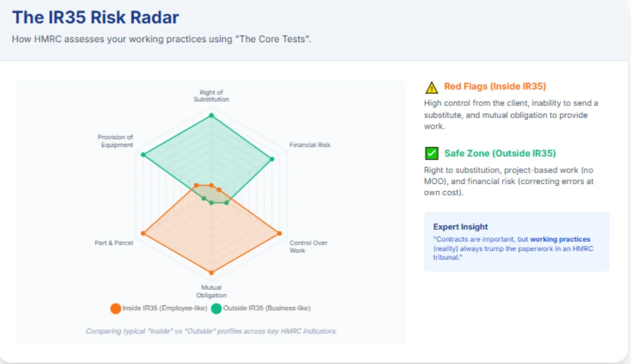The height and width of the screenshot is (364, 631).
Task: Select the green Financial Risk data point
Action: pyautogui.click(x=272, y=159)
